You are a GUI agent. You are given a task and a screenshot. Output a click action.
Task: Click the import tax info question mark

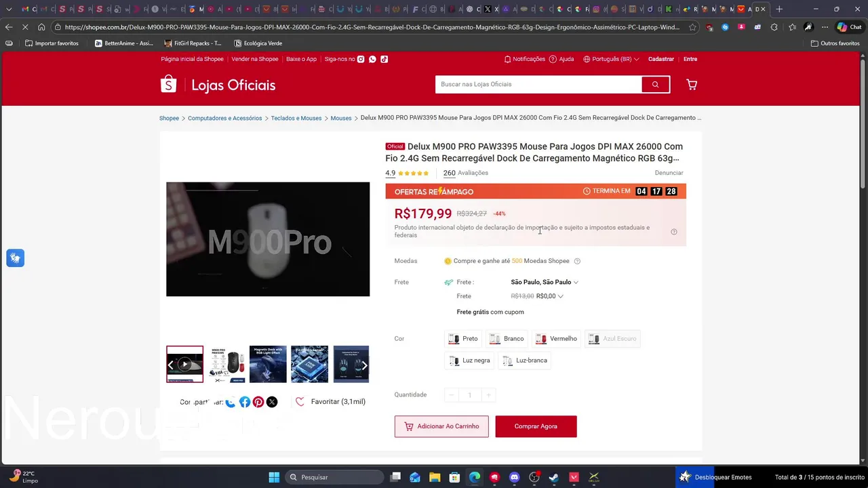(674, 232)
